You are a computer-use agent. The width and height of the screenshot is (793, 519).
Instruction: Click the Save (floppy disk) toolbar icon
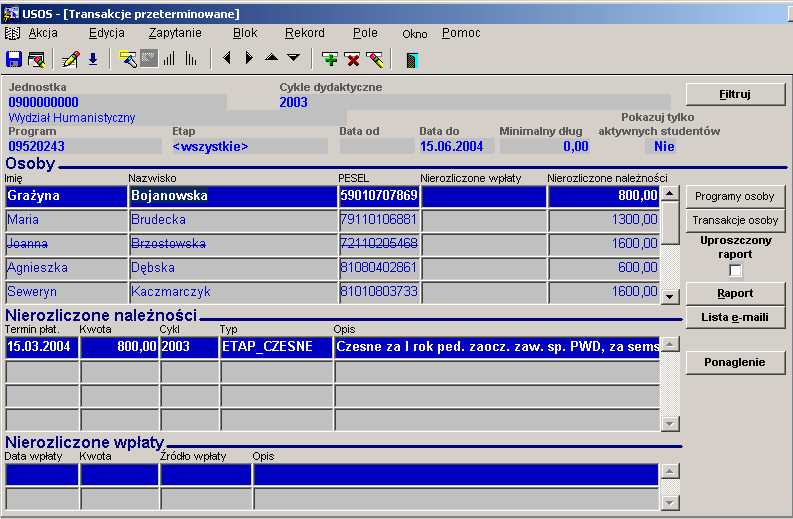pyautogui.click(x=14, y=59)
